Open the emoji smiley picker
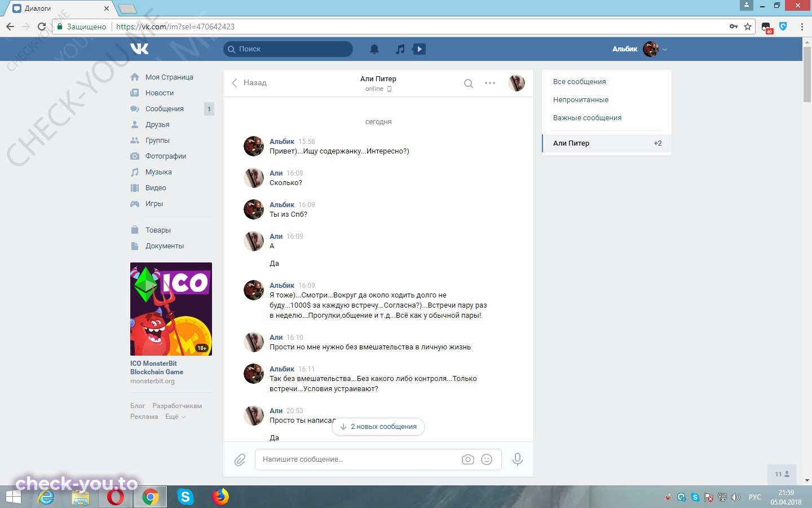812x508 pixels. click(487, 459)
